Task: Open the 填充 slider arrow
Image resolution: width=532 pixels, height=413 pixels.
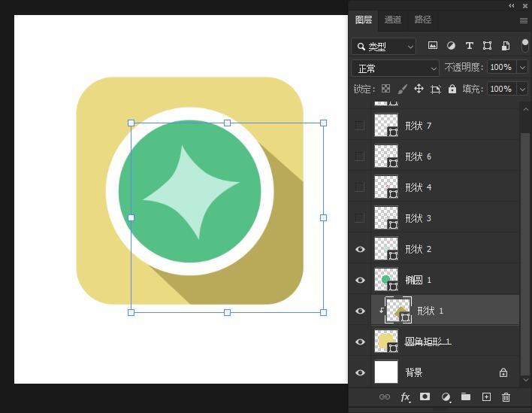Action: click(x=522, y=89)
